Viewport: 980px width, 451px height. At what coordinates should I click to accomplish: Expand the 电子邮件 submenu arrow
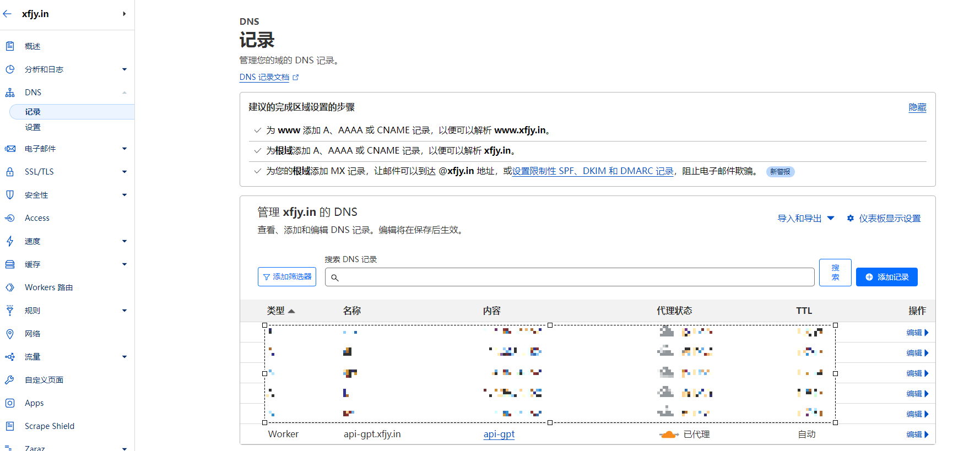(124, 149)
